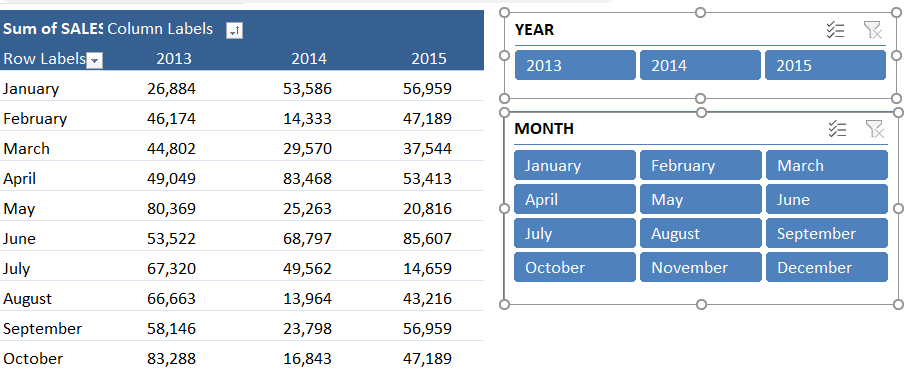Select cell with value 16,843
The height and width of the screenshot is (370, 920).
(x=307, y=359)
